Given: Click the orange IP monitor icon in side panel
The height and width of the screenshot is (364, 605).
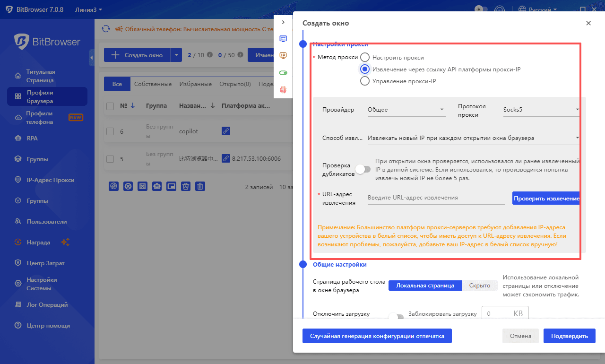Looking at the screenshot, I should tap(283, 55).
